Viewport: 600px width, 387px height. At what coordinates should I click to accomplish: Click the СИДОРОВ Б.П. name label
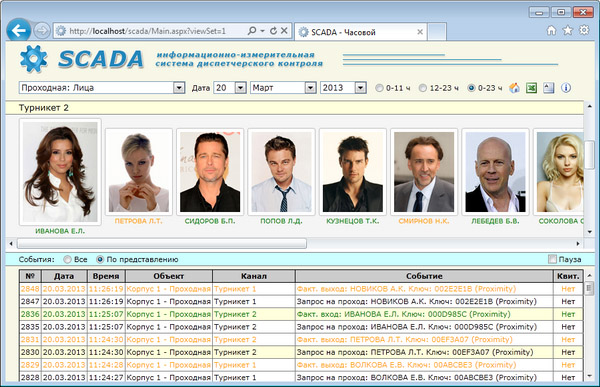210,221
